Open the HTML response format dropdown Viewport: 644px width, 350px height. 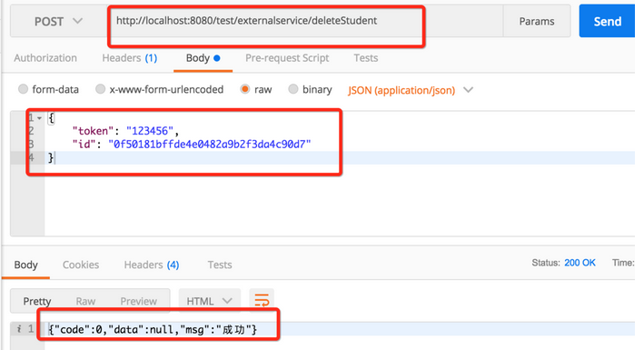[x=209, y=301]
